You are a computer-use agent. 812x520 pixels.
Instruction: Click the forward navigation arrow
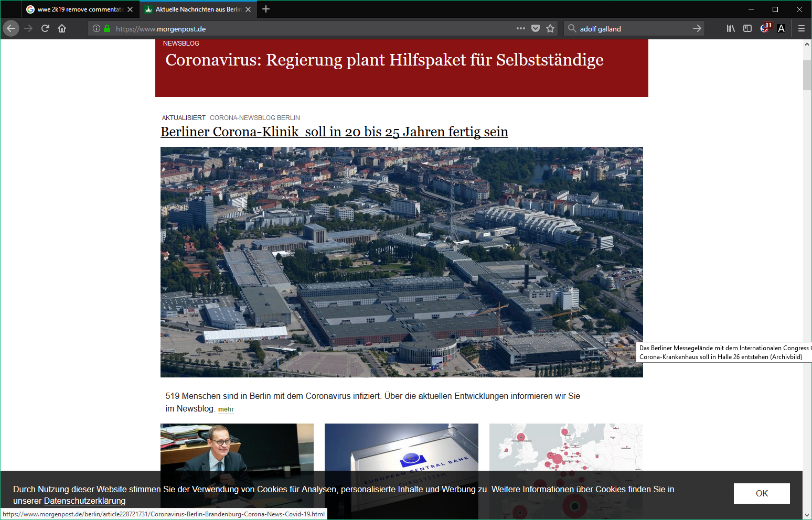(x=28, y=28)
